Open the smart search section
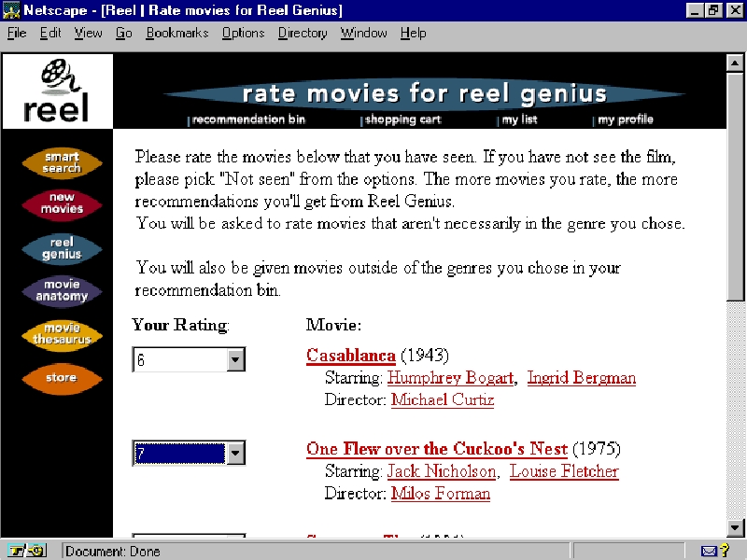747x560 pixels. pyautogui.click(x=62, y=162)
